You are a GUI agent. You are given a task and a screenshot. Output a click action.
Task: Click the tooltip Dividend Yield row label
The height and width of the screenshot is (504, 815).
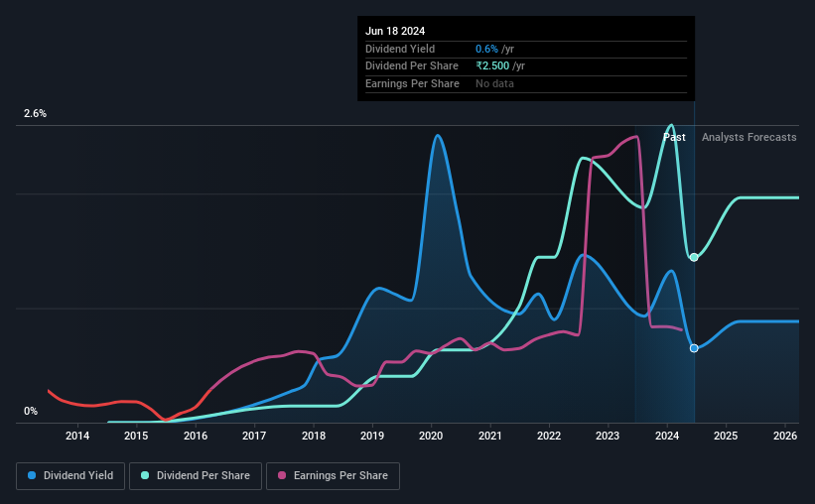click(x=400, y=49)
